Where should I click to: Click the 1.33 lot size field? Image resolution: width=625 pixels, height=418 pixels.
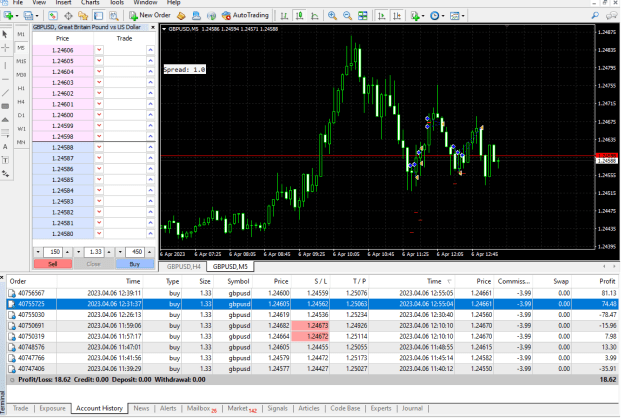pos(95,252)
